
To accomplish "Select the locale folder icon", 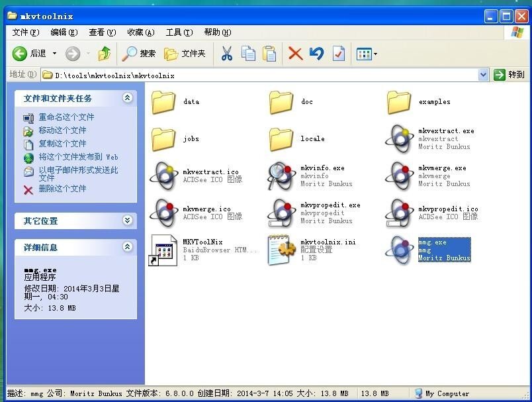I will [x=281, y=139].
